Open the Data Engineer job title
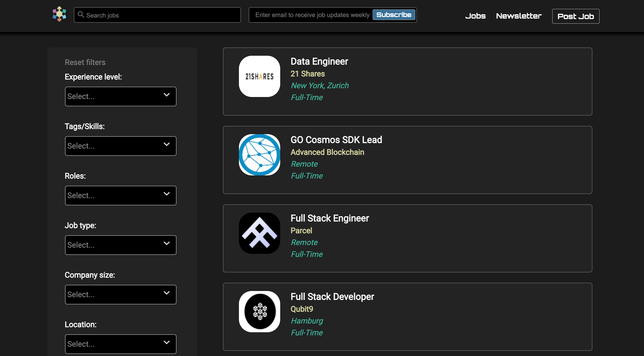The height and width of the screenshot is (356, 644). [319, 61]
